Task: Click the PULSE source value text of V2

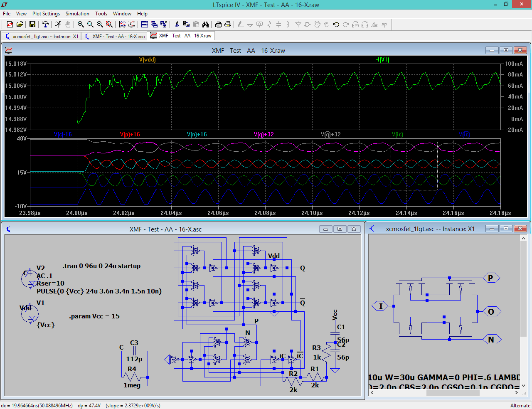Action: click(99, 291)
